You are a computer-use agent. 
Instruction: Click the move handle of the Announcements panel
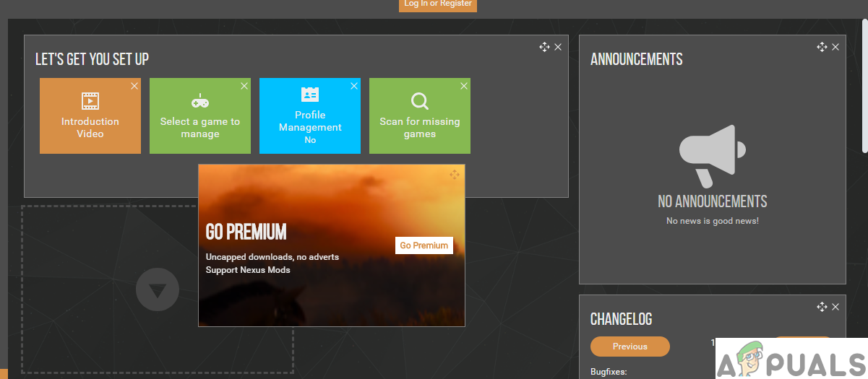822,47
